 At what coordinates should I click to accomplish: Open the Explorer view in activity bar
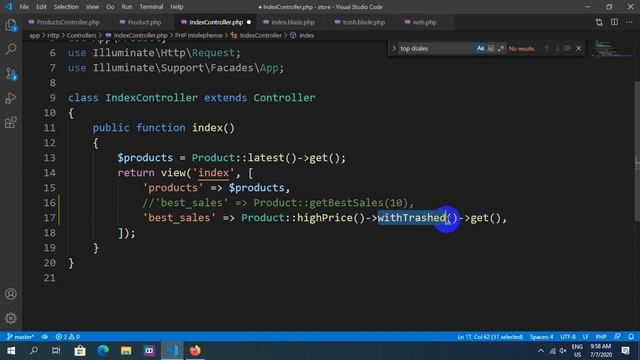pos(11,25)
